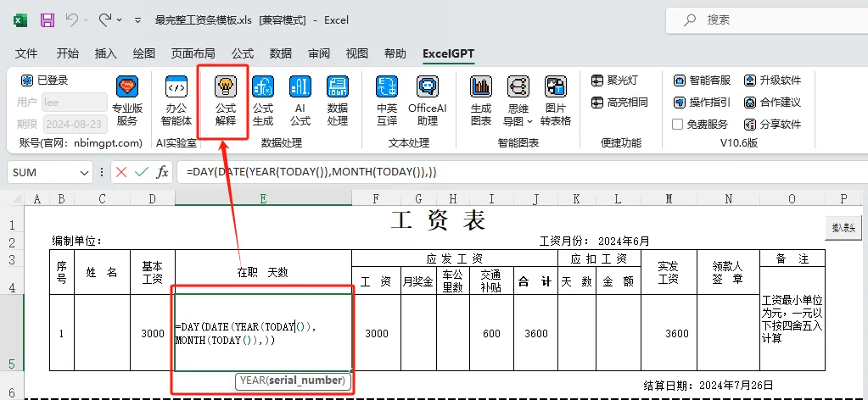
Task: Open the 文件 menu tab
Action: click(26, 53)
